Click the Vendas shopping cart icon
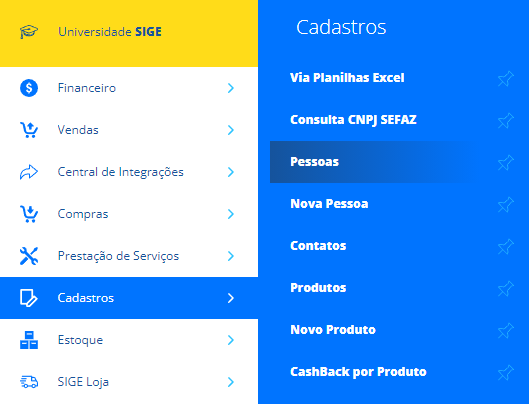This screenshot has width=529, height=404. pos(29,130)
